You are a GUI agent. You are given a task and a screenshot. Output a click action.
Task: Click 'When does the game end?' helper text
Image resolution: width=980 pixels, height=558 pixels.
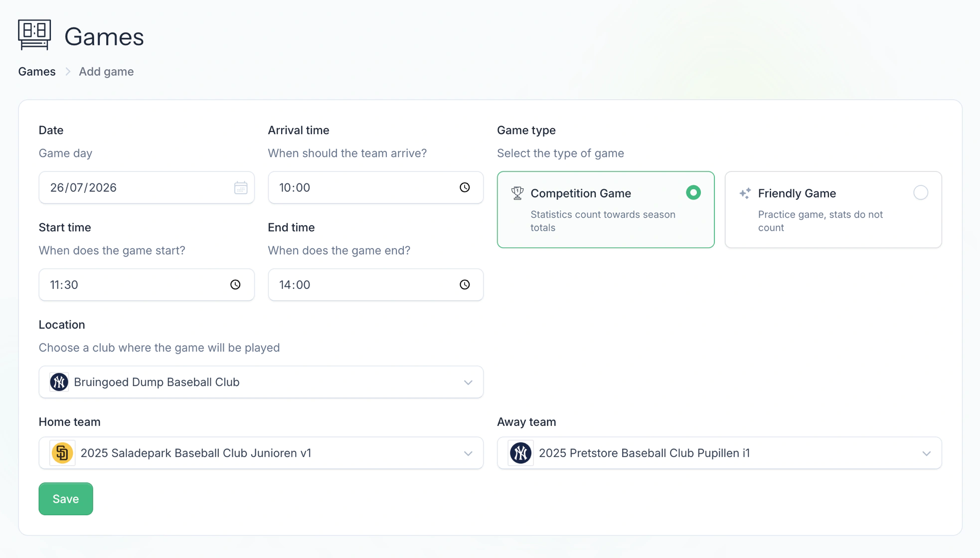(x=339, y=250)
